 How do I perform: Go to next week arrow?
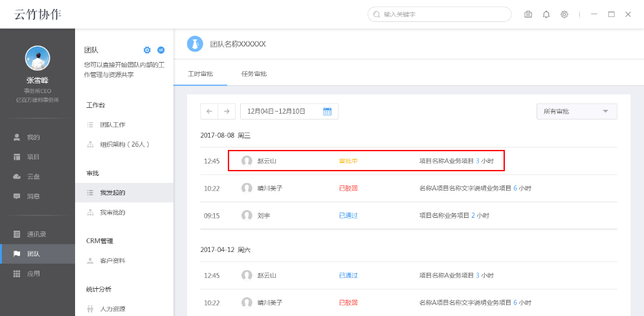point(226,111)
